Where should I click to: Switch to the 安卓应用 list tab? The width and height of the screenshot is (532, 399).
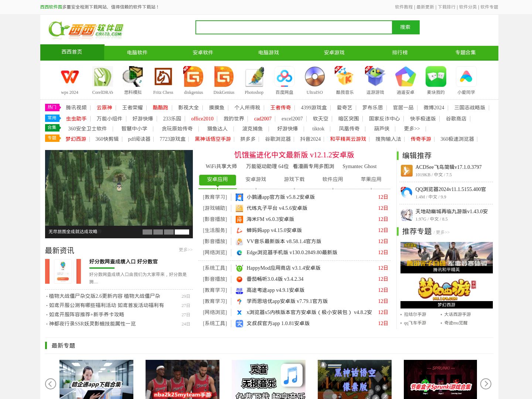coord(217,180)
